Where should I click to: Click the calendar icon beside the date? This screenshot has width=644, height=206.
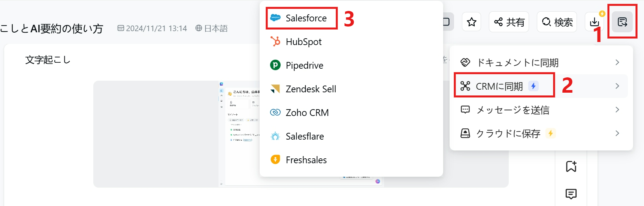click(x=121, y=28)
